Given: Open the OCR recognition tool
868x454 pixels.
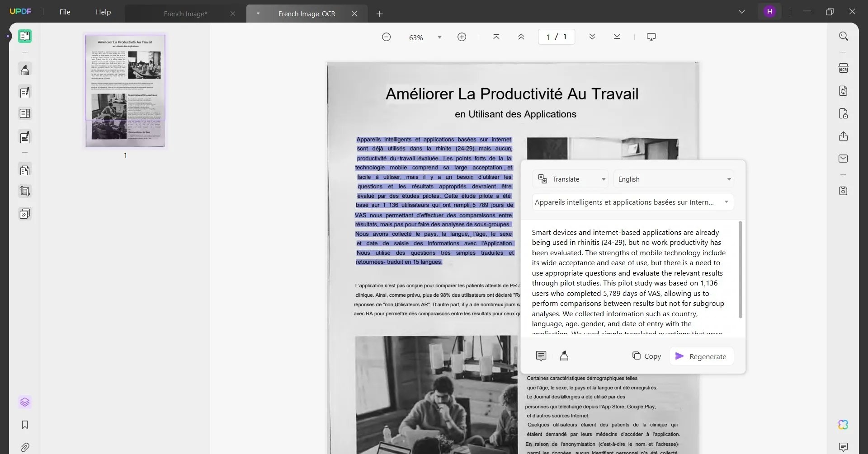Looking at the screenshot, I should coord(843,68).
